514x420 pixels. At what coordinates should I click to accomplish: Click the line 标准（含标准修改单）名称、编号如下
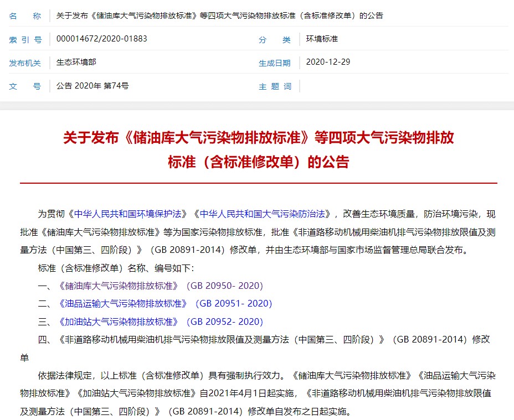click(116, 268)
